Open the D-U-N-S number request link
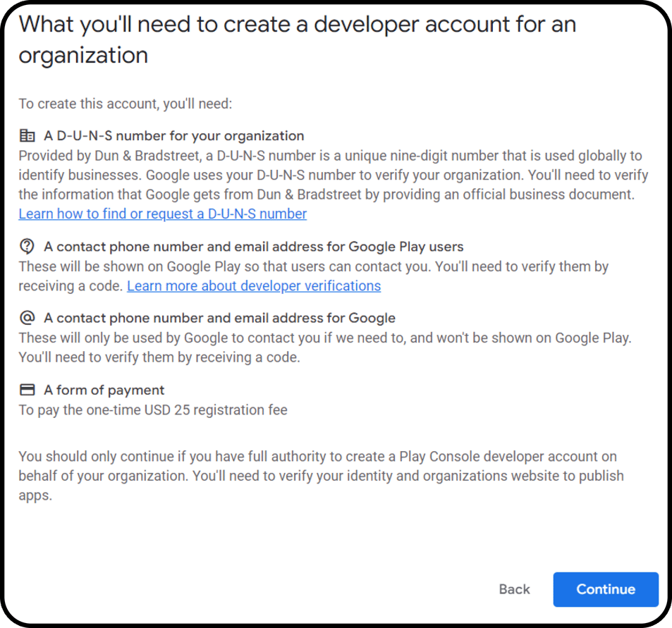 tap(162, 214)
